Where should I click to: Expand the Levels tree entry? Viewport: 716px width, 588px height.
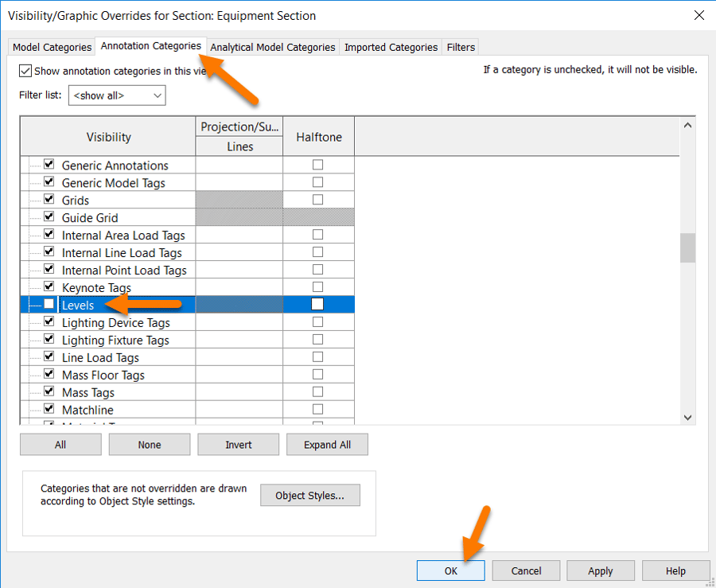pos(35,305)
